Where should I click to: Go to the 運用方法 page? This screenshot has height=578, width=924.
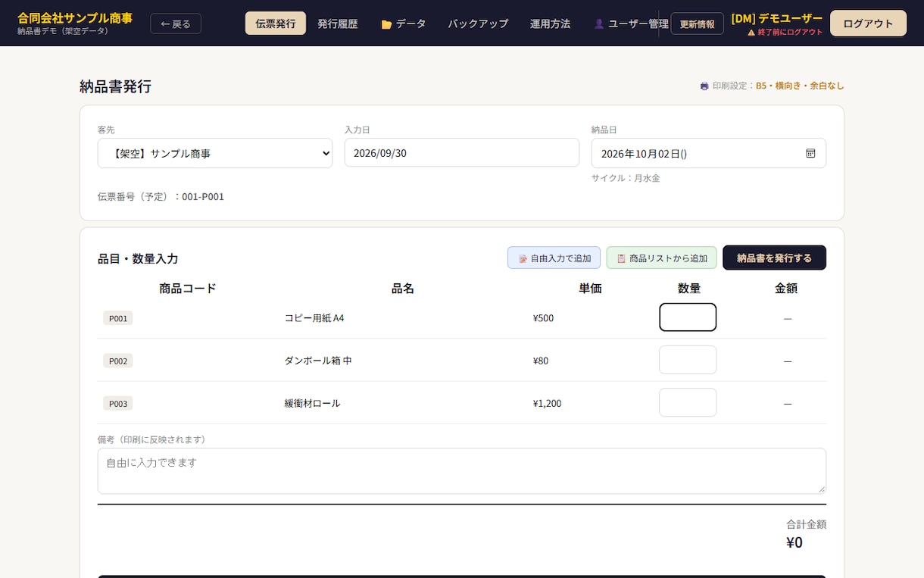point(551,23)
